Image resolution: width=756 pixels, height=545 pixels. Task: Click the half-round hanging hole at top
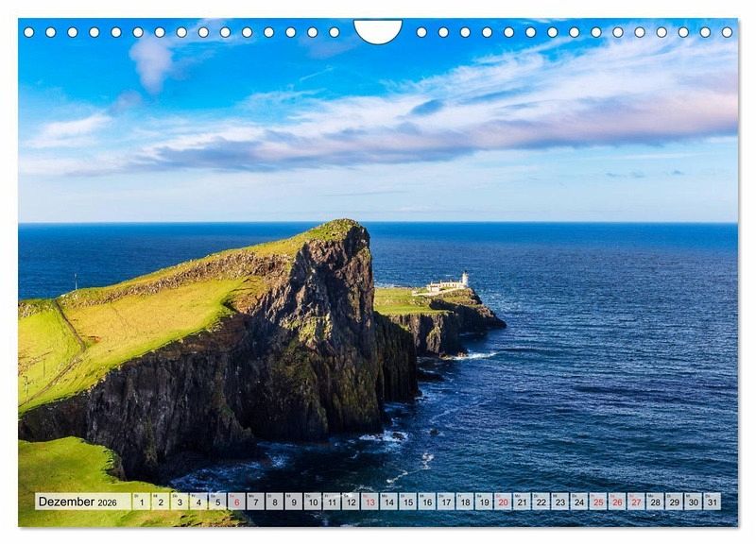click(x=378, y=30)
